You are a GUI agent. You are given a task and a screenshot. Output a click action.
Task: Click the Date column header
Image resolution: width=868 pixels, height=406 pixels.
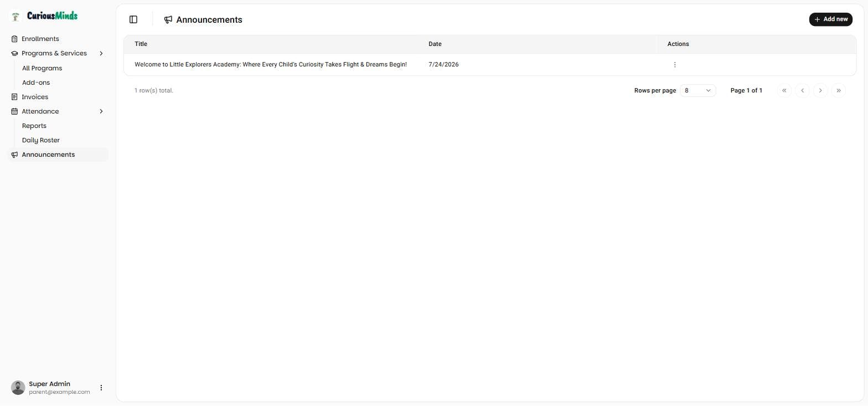435,44
